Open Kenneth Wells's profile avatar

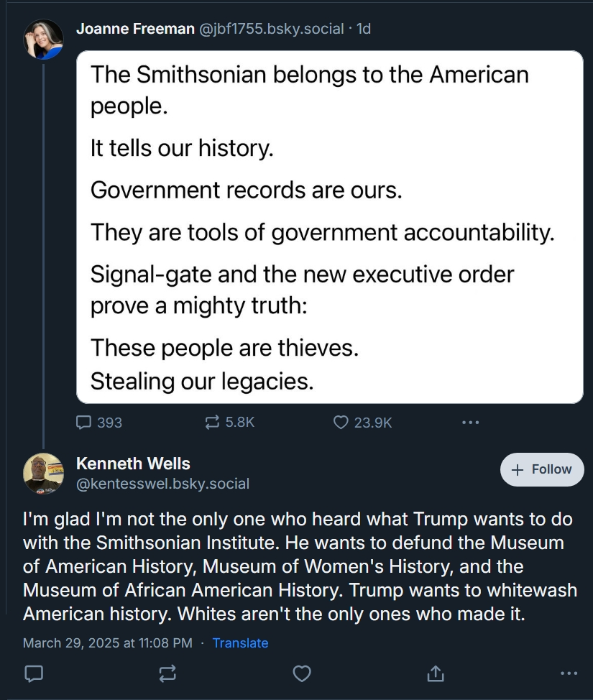tap(43, 473)
